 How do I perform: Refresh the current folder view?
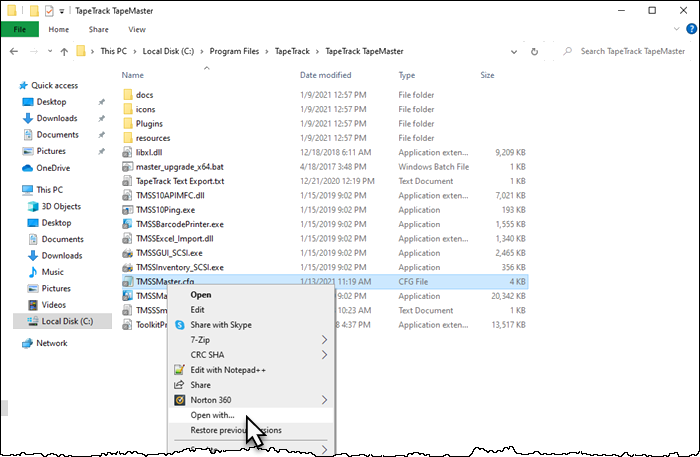click(534, 51)
